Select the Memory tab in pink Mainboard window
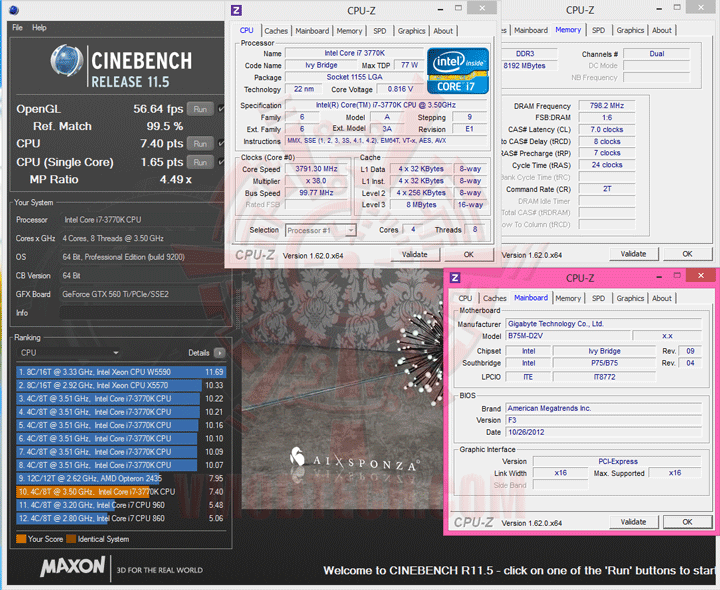 [x=568, y=298]
